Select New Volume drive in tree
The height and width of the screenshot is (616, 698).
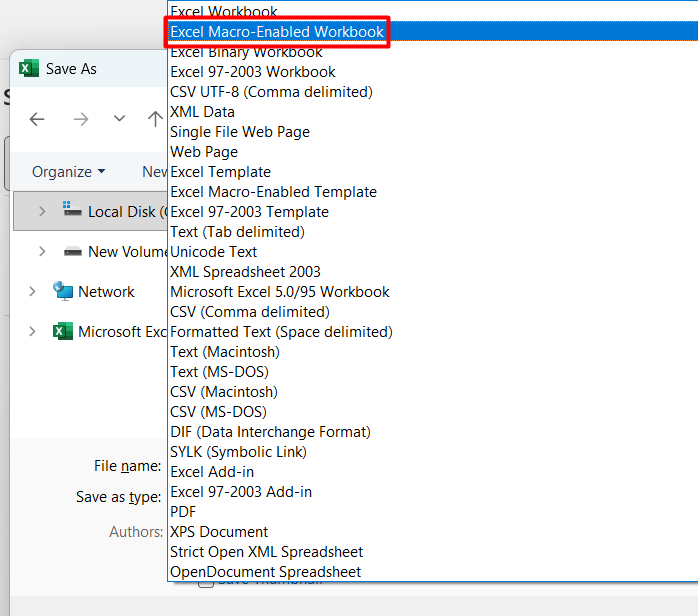point(116,251)
